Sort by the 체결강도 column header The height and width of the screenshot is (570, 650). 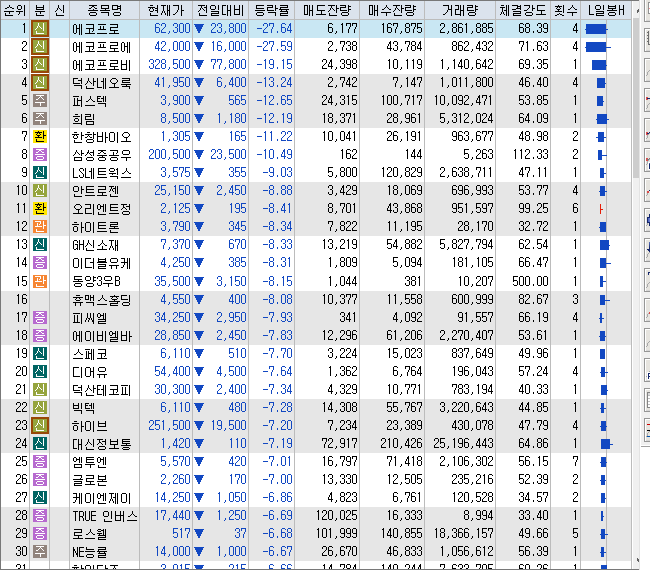point(523,10)
